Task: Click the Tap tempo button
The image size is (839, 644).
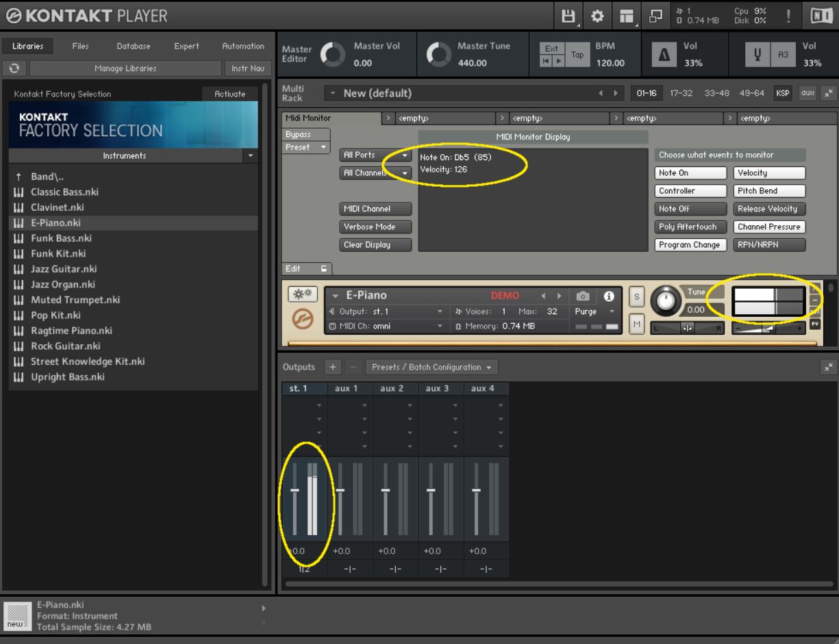Action: (577, 56)
